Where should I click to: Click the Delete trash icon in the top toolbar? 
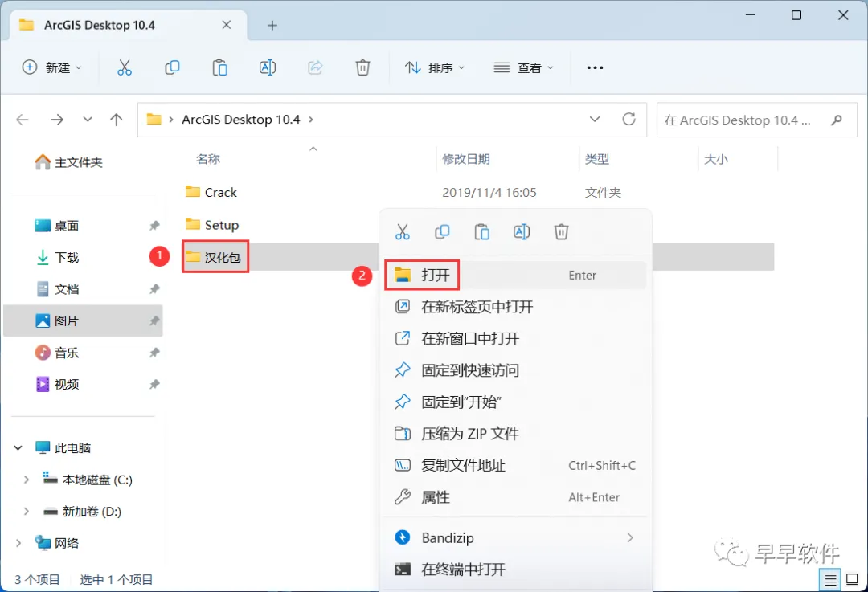click(362, 67)
